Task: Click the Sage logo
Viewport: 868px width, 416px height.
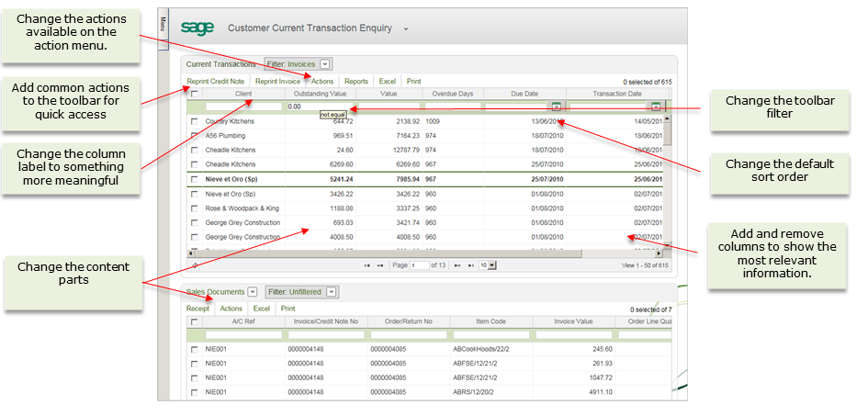Action: [x=197, y=28]
